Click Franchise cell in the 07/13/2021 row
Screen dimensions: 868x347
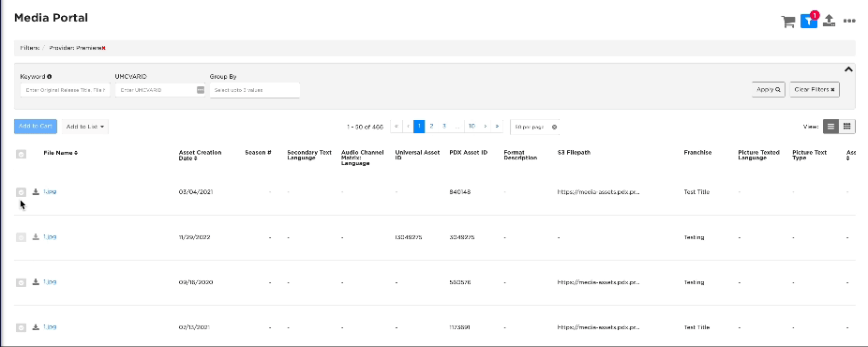pos(697,327)
